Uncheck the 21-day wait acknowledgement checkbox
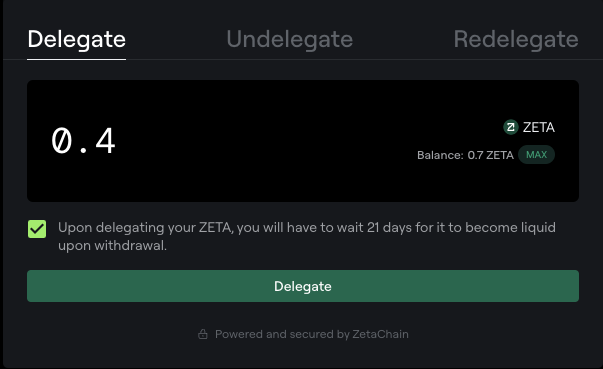 tap(37, 229)
